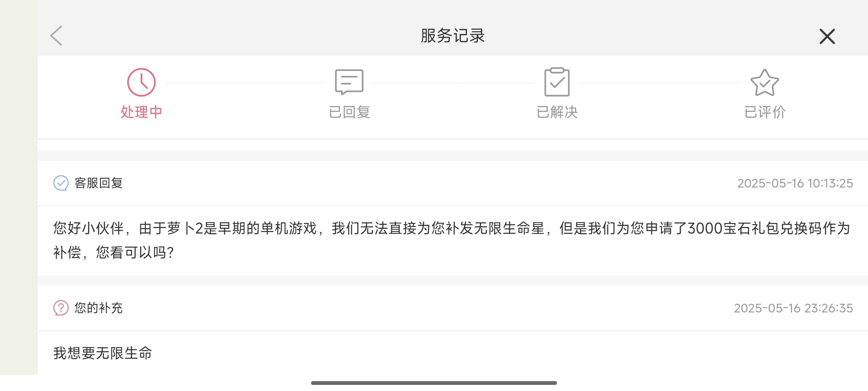The height and width of the screenshot is (391, 868).
Task: Click the 2025-05-16 23:26:35 timestamp
Action: [x=793, y=308]
